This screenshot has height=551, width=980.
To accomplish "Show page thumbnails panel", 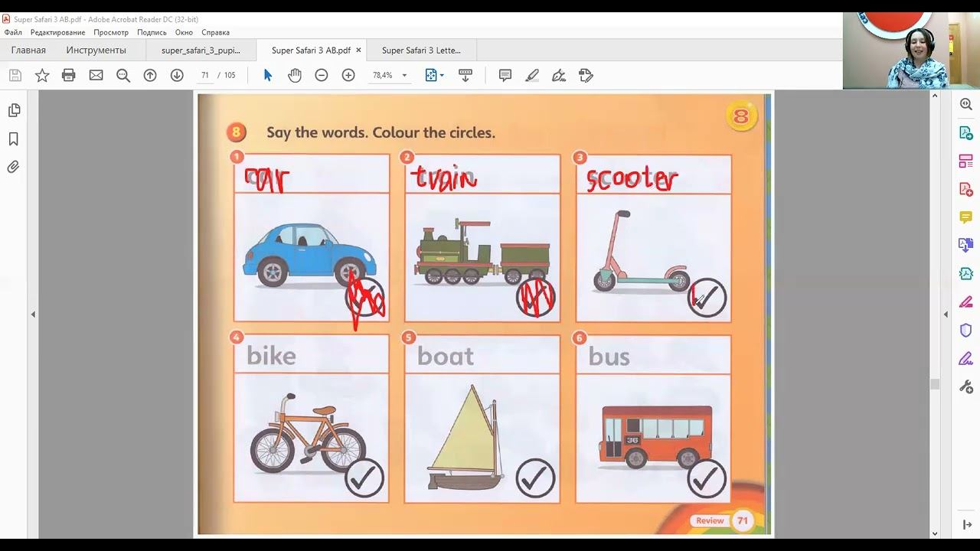I will click(x=14, y=111).
